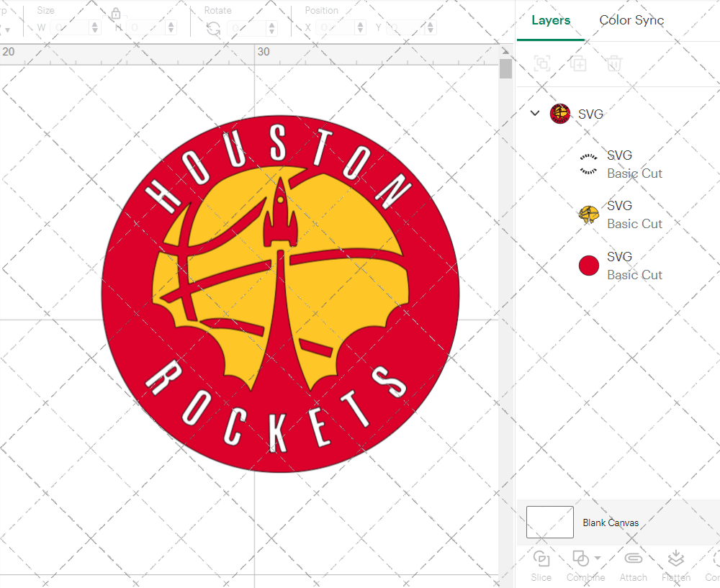Click the Group layers icon
The image size is (720, 588).
pos(542,63)
